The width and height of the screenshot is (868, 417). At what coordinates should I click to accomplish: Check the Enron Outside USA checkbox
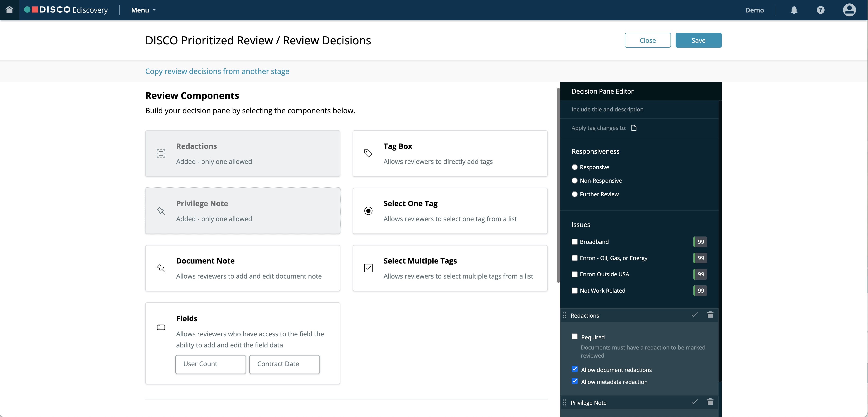point(574,274)
